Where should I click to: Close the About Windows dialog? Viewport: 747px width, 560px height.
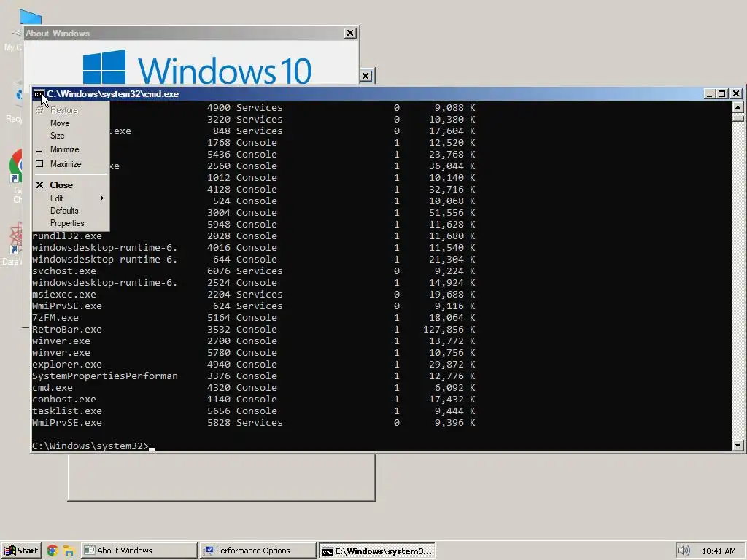350,33
